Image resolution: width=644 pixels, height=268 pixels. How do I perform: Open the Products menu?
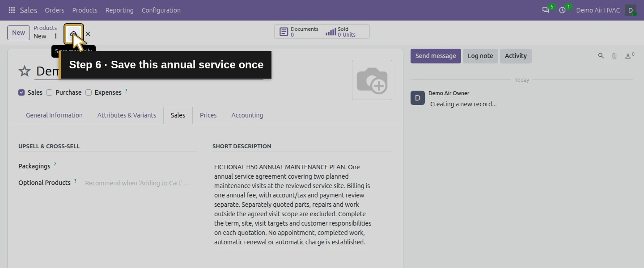tap(85, 10)
